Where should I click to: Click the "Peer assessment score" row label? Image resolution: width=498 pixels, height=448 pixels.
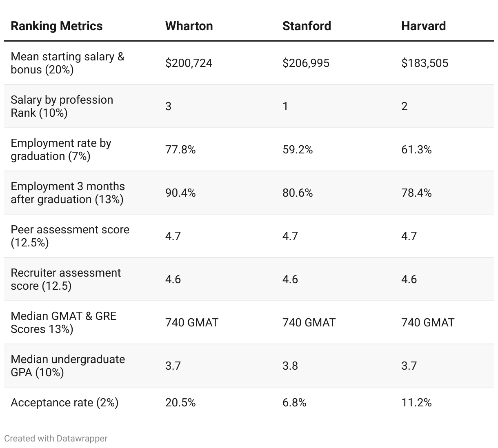(x=70, y=236)
